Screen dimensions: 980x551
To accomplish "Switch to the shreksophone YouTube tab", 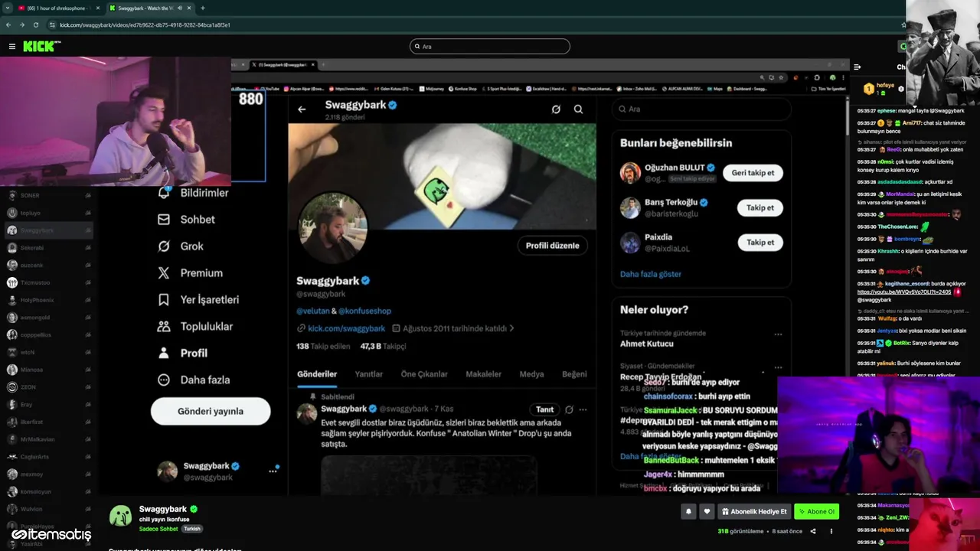I will coord(59,8).
